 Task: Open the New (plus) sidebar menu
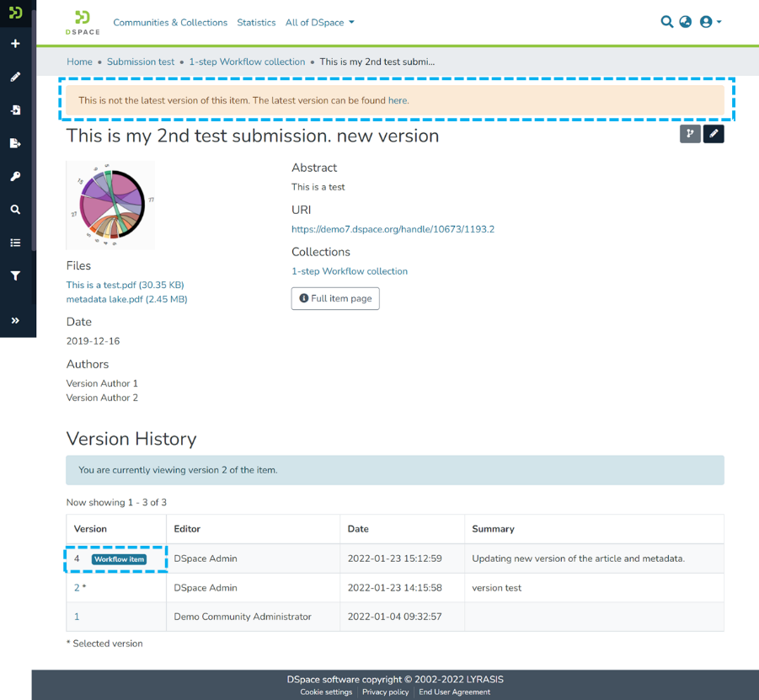click(x=15, y=44)
